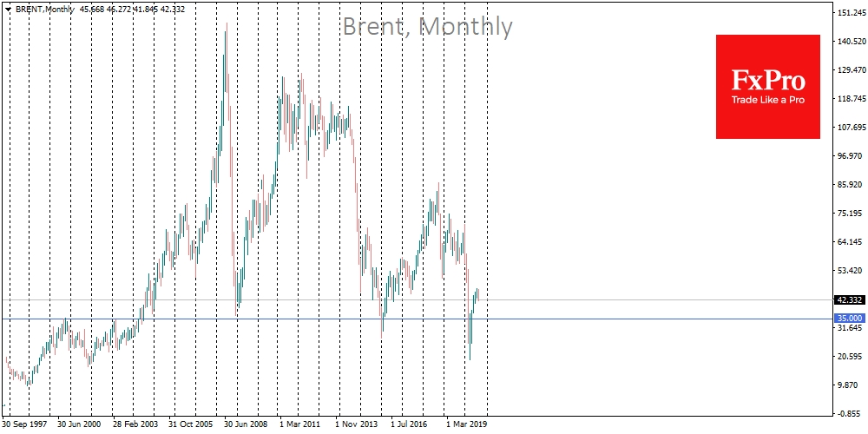Click the triangle icon beside BRENT,Monthly

(7, 10)
